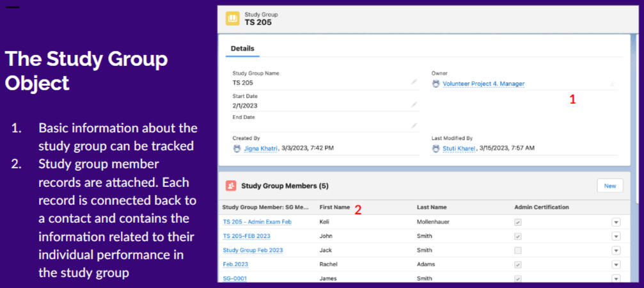Open TS 205 - Admin Exam Feb record
Viewport: 644px width, 288px height.
click(256, 222)
